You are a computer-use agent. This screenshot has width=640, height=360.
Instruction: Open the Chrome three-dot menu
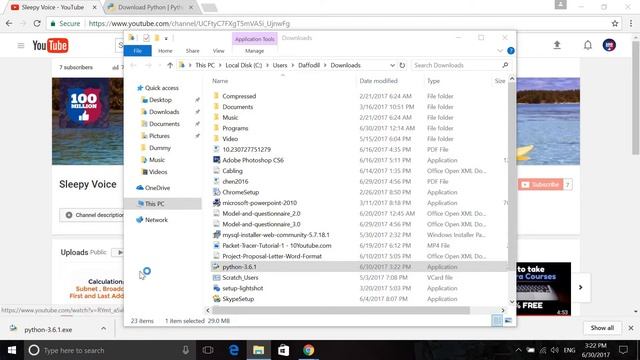click(x=631, y=23)
